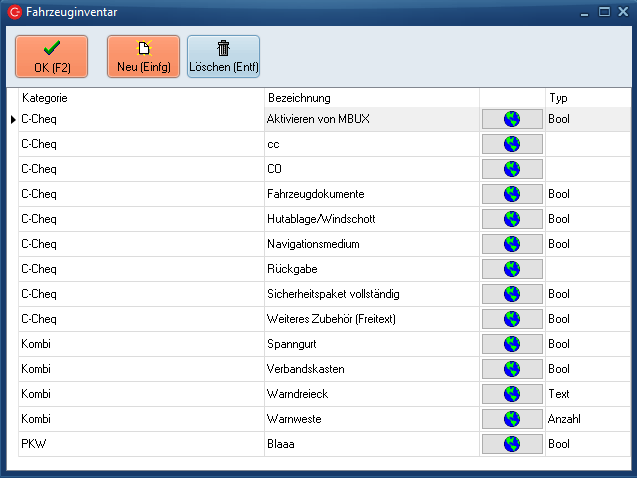Viewport: 637px width, 478px height.
Task: Sort by the Kategorie column header
Action: tap(140, 98)
